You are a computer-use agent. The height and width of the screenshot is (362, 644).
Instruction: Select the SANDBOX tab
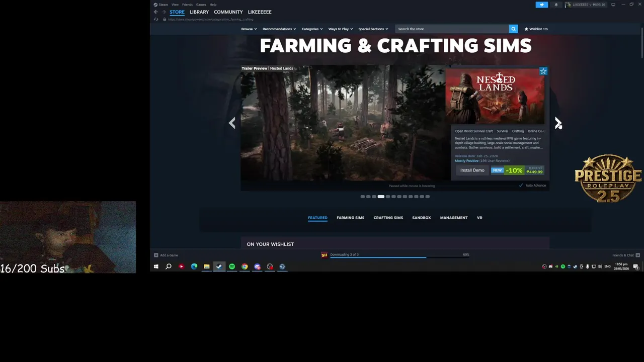422,218
